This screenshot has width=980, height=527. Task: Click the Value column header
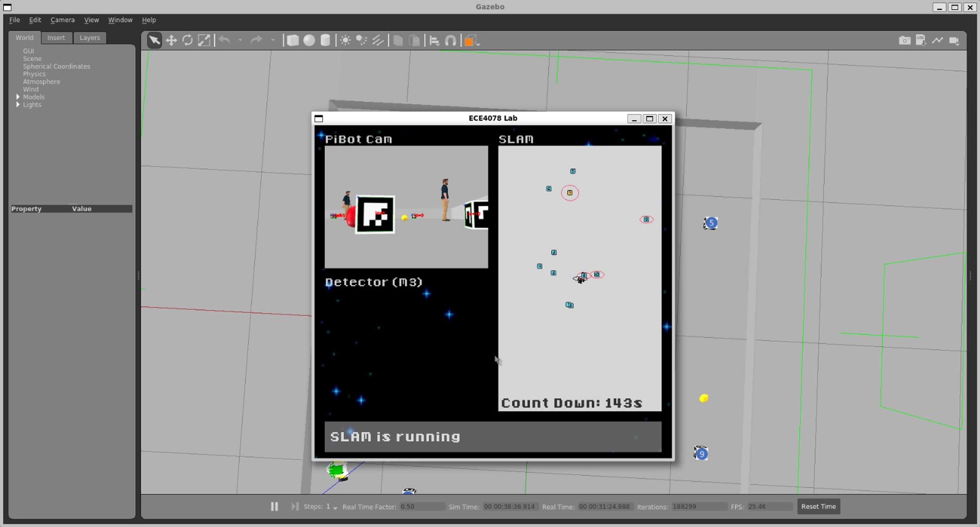[81, 209]
